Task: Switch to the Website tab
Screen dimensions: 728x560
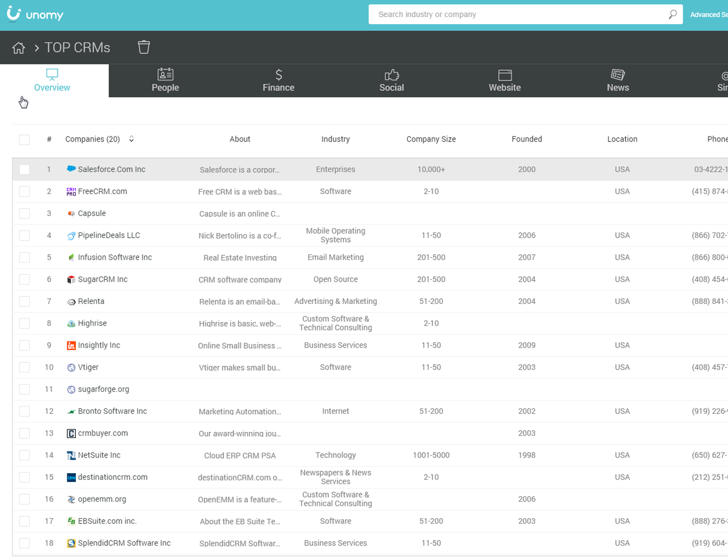Action: tap(505, 81)
